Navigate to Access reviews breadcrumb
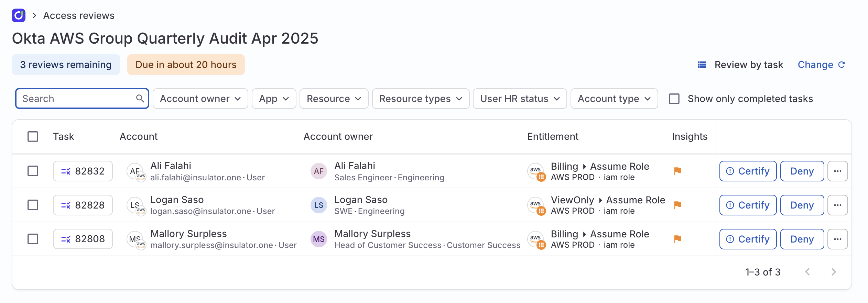Image resolution: width=868 pixels, height=303 pixels. [x=79, y=16]
